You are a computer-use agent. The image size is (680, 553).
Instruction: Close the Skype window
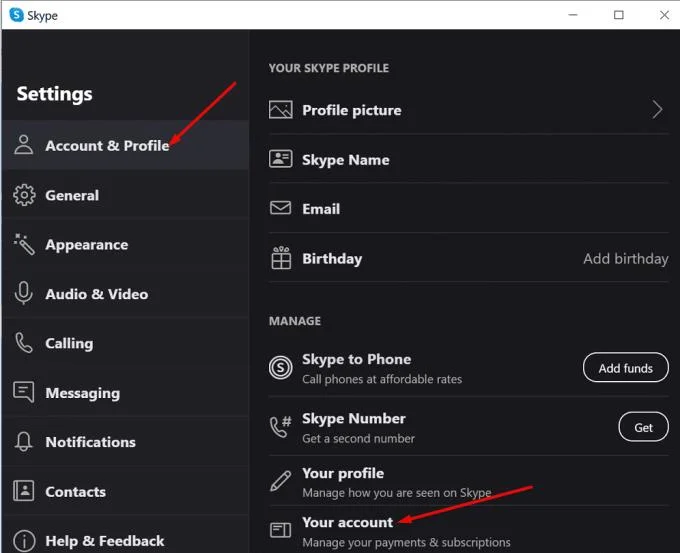coord(664,15)
